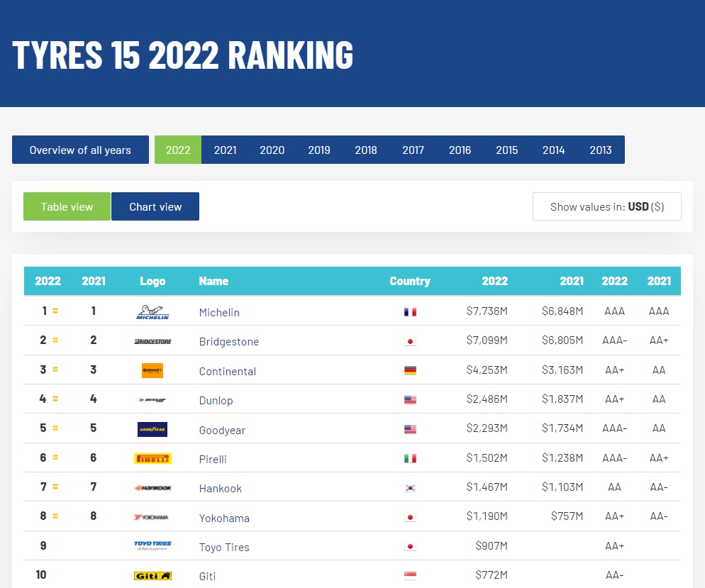Click the US flag in Dunlop row
Viewport: 705px width, 588px height.
410,399
